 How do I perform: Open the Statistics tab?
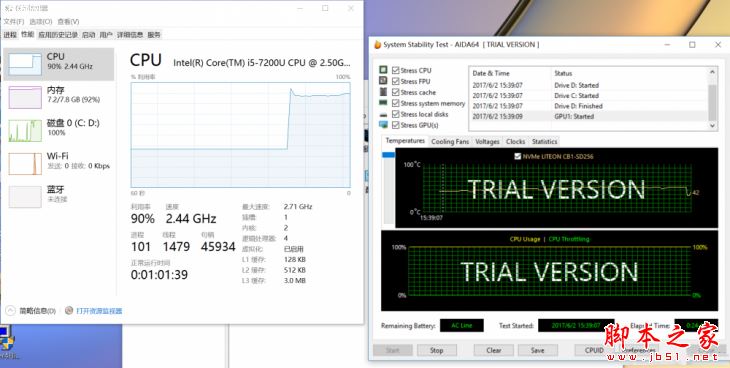(544, 142)
